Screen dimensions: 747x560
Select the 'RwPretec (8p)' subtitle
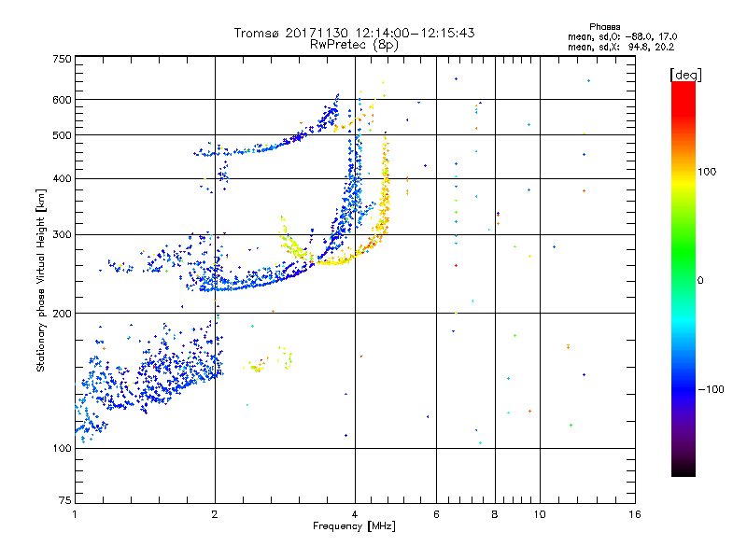[354, 45]
